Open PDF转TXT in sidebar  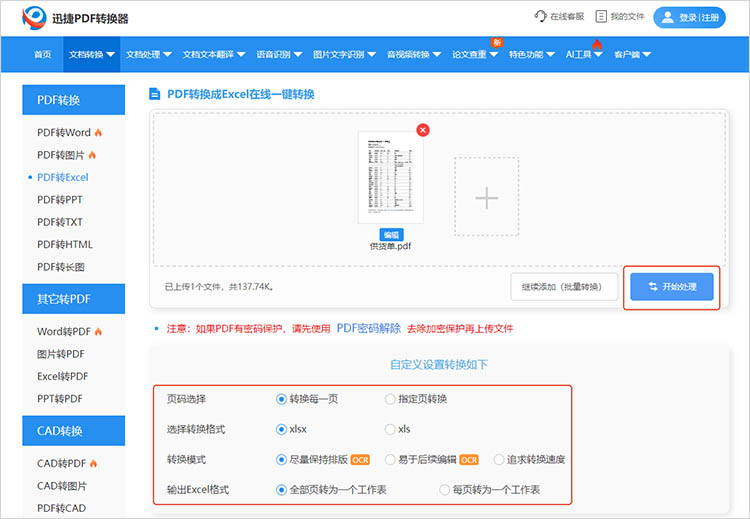click(x=60, y=222)
